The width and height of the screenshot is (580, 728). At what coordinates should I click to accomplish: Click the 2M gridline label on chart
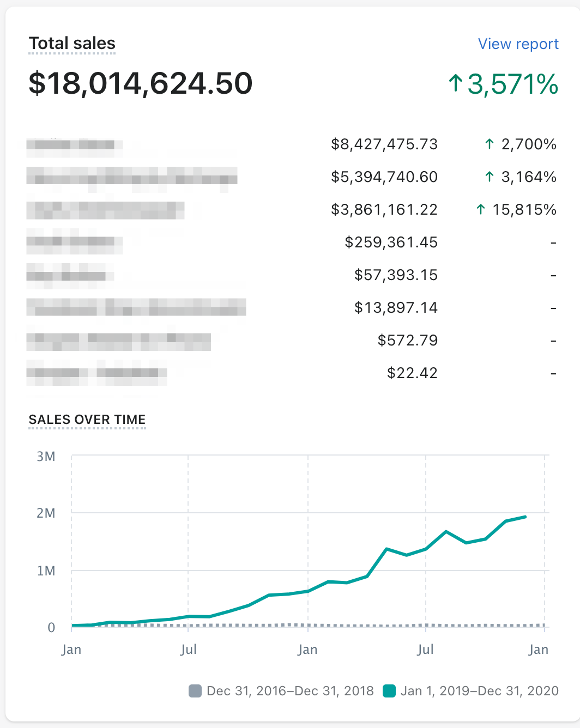[x=46, y=513]
